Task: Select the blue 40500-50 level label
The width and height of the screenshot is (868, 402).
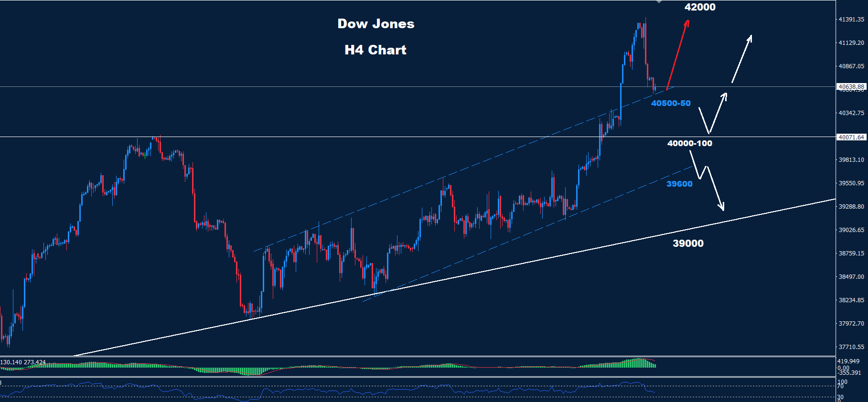Action: coord(671,103)
